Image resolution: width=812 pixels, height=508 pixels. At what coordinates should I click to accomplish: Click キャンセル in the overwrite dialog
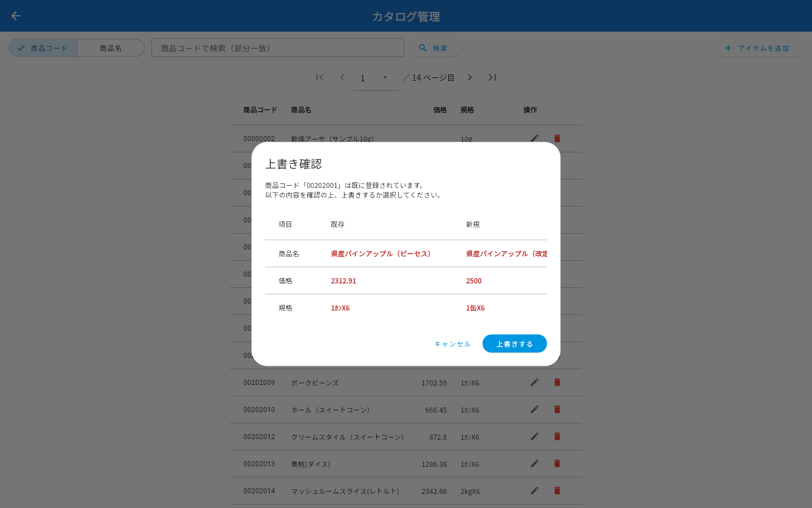pos(452,344)
